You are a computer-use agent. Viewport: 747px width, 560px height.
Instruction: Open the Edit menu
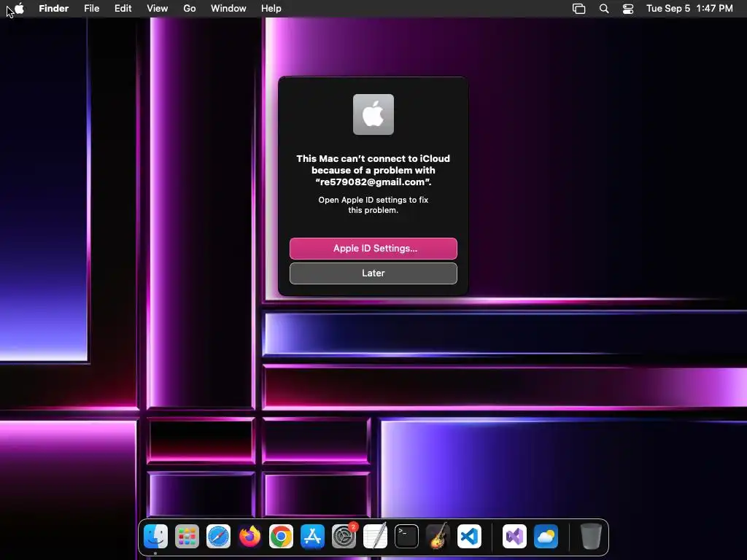[123, 9]
